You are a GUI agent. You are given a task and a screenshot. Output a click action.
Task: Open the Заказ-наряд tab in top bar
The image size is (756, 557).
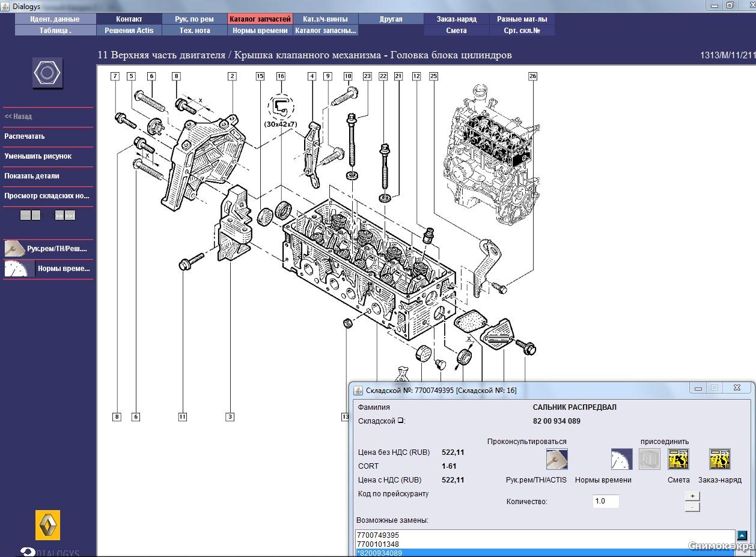[457, 19]
